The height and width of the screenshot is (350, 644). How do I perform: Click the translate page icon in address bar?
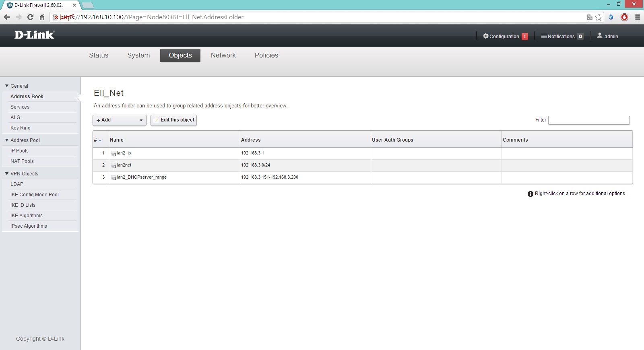click(x=590, y=17)
